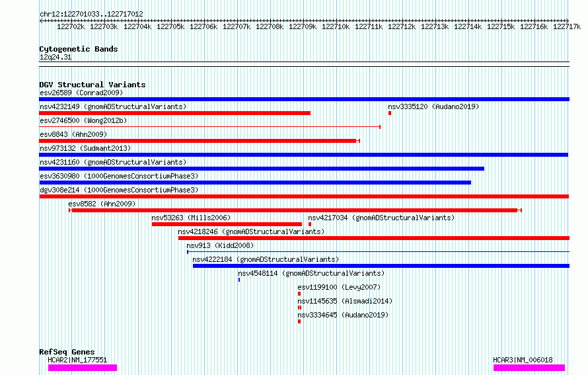Click red bar below esv8843 label
This screenshot has height=375, width=588.
point(200,141)
